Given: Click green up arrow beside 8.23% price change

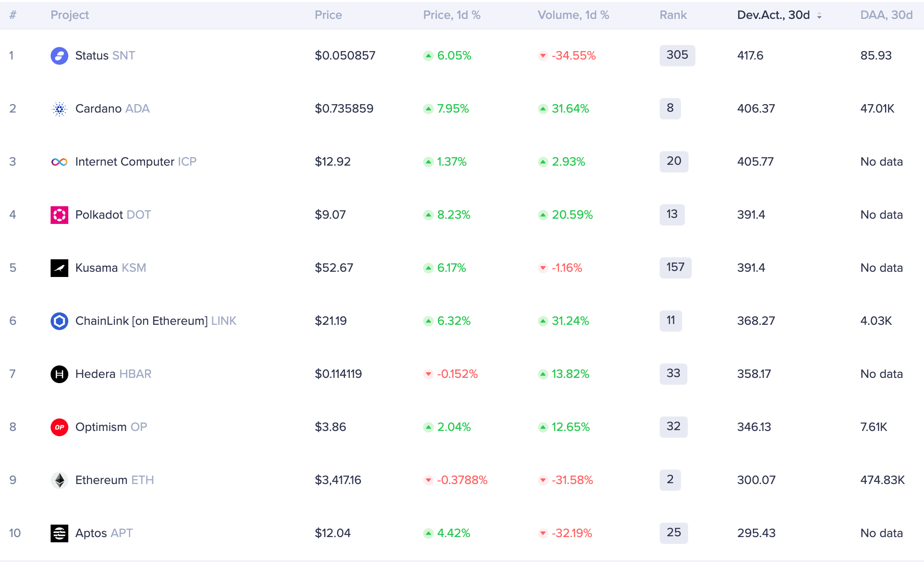Looking at the screenshot, I should point(428,215).
